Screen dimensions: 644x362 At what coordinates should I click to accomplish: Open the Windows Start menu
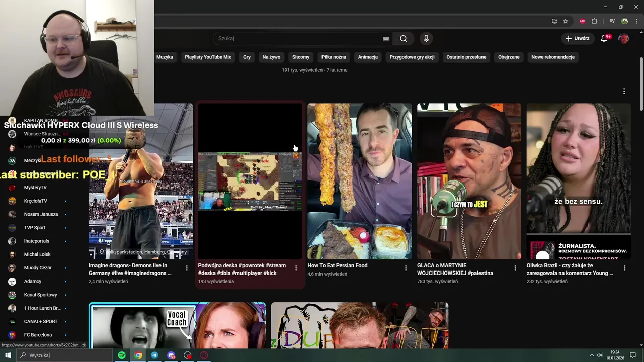[x=8, y=355]
